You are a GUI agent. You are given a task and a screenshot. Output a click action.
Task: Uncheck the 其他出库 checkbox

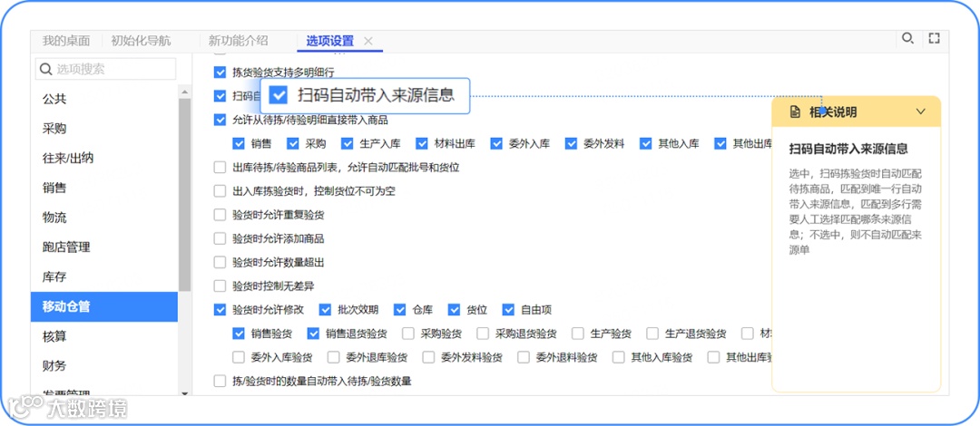click(x=720, y=144)
